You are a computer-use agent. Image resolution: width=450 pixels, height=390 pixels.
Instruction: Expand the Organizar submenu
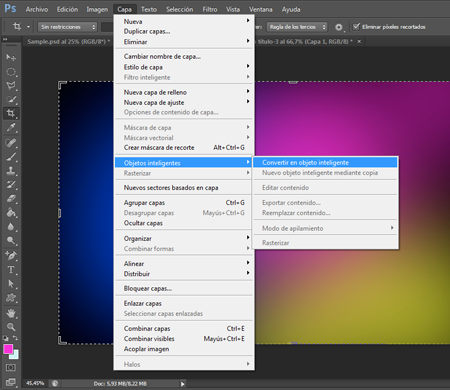184,238
